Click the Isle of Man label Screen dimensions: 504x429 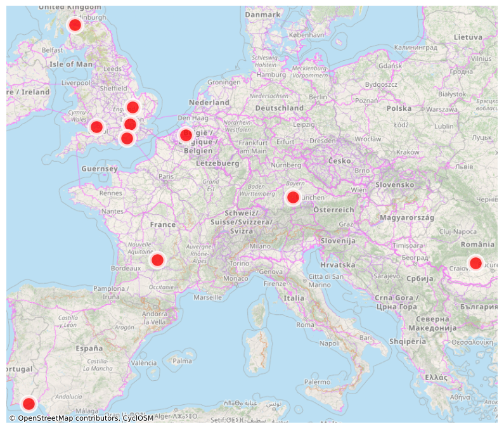point(71,64)
